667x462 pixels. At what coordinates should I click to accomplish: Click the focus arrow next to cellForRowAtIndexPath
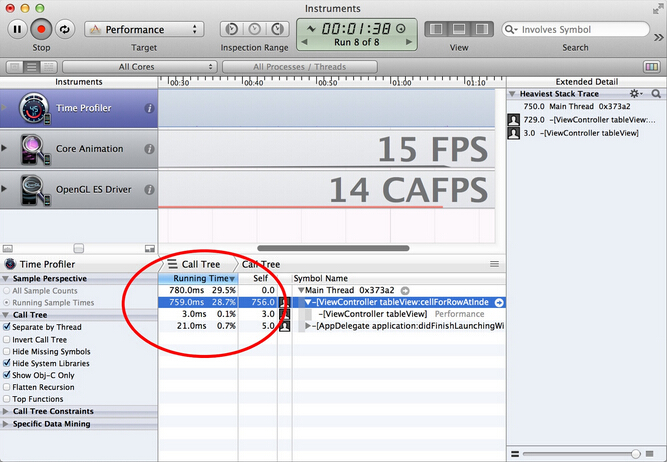coord(498,301)
